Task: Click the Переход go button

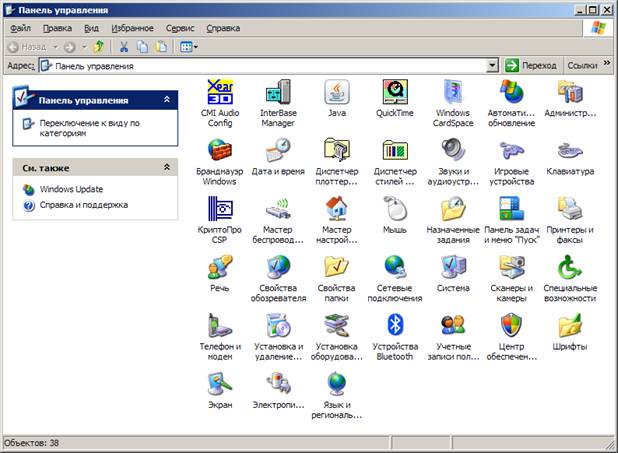Action: coord(531,65)
